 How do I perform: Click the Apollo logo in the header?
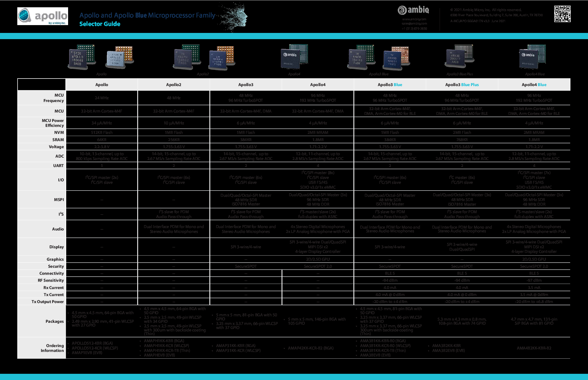pyautogui.click(x=43, y=16)
